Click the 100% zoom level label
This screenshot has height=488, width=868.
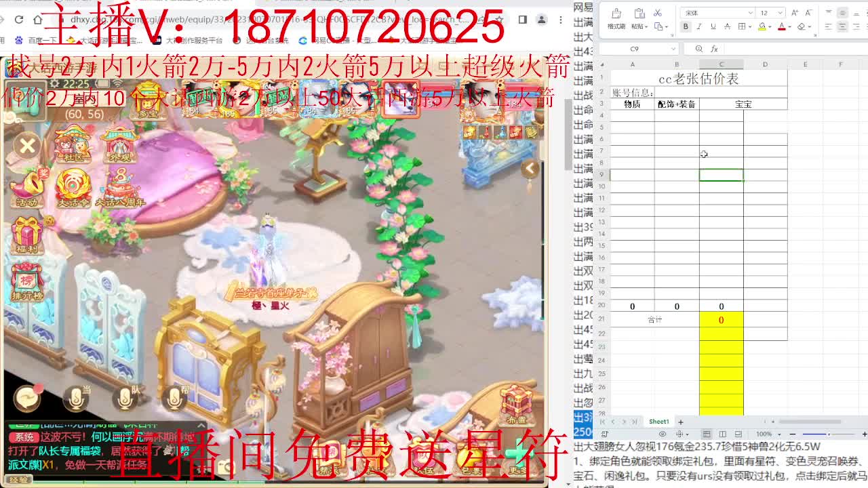764,434
